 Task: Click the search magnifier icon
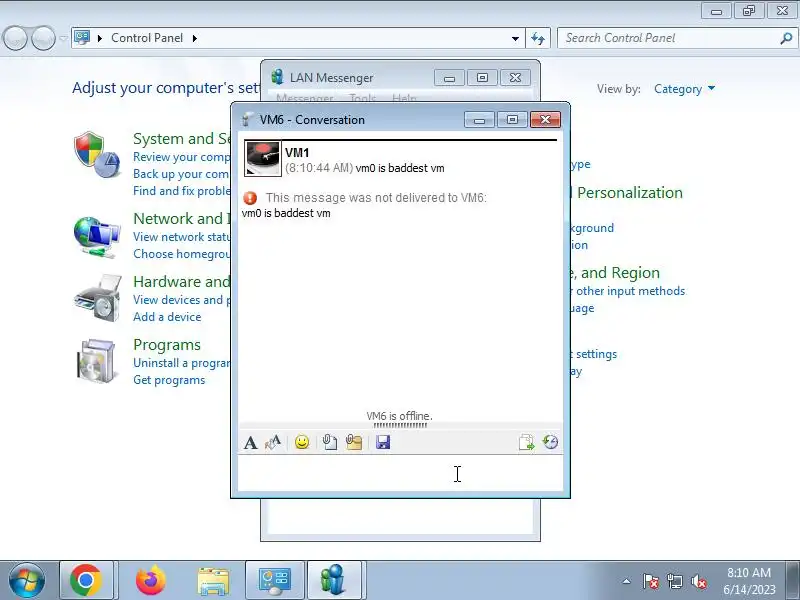tap(786, 38)
